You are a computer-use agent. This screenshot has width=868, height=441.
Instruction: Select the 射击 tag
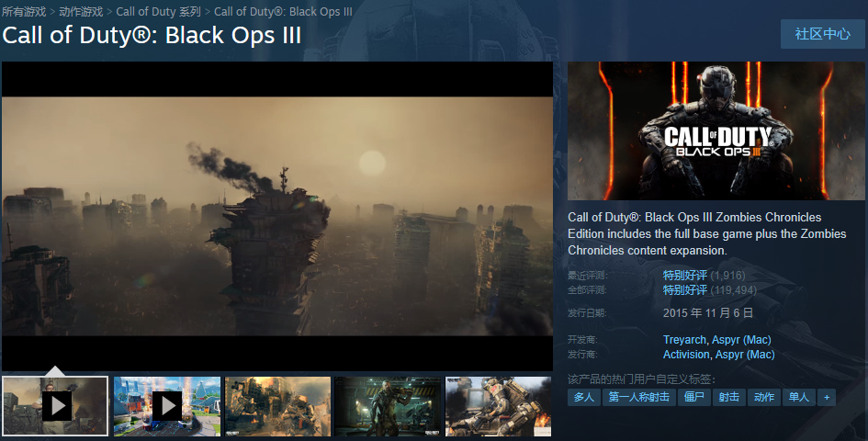tap(729, 397)
